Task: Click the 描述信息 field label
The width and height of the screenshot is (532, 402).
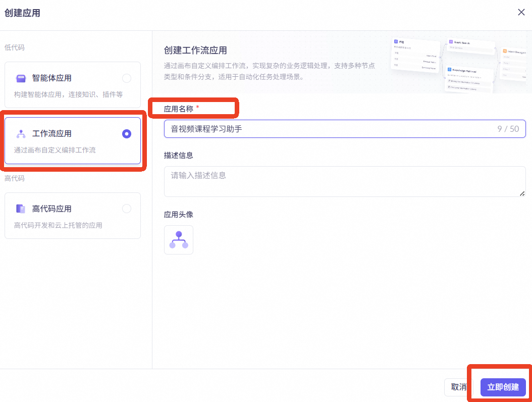Action: [x=179, y=156]
